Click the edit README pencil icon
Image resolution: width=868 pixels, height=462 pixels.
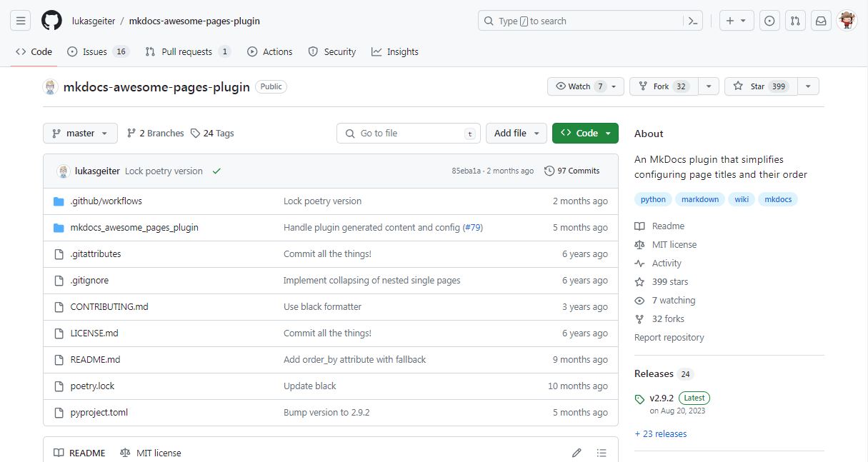tap(577, 453)
